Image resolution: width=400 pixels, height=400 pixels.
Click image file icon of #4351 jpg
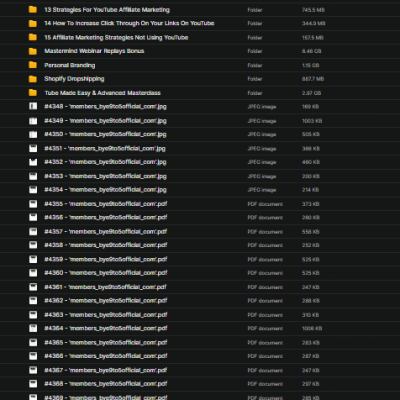(33, 148)
